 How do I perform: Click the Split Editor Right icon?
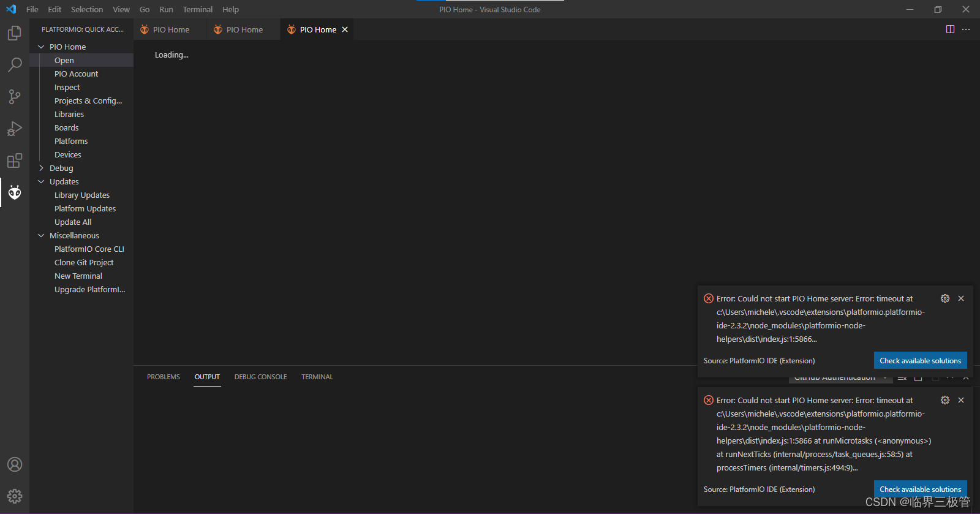[950, 29]
